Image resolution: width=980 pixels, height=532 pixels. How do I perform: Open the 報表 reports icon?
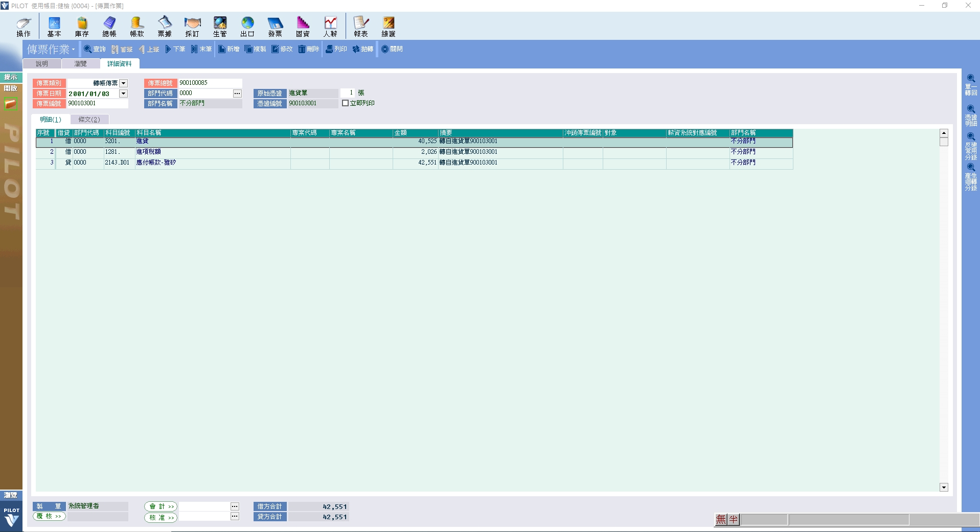(361, 27)
